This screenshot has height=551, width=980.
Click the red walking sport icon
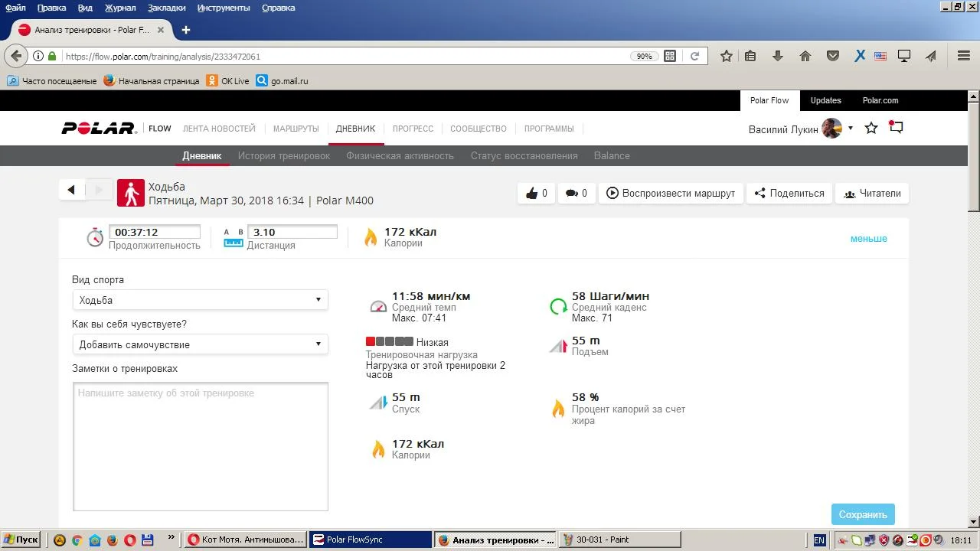pyautogui.click(x=131, y=194)
